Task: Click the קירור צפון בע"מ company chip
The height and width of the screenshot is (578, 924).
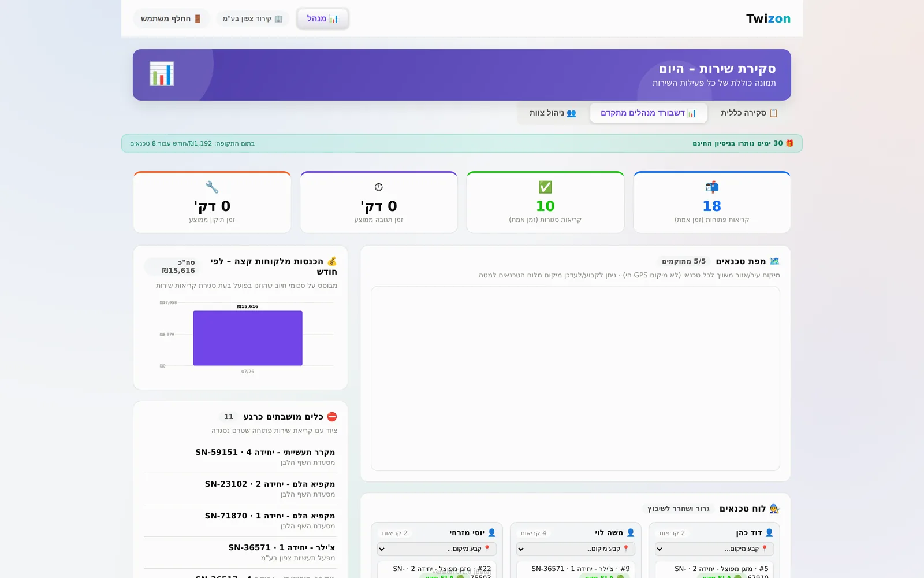Action: (253, 18)
